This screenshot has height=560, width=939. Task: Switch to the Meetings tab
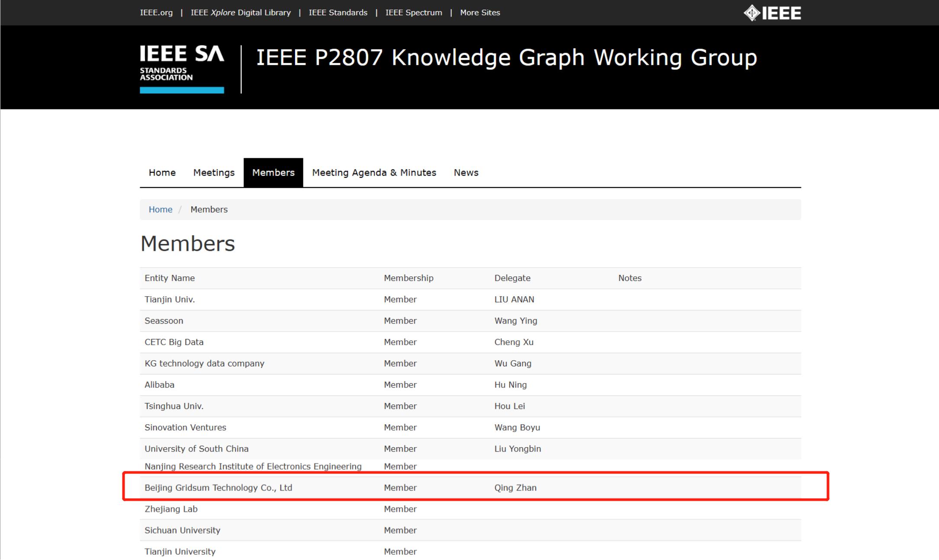tap(214, 173)
